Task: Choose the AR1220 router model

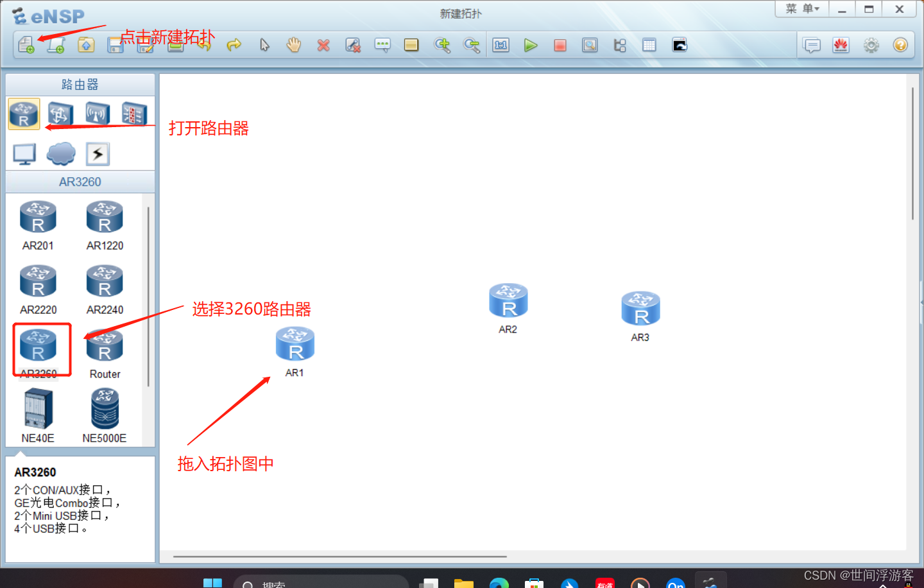Action: [x=105, y=226]
